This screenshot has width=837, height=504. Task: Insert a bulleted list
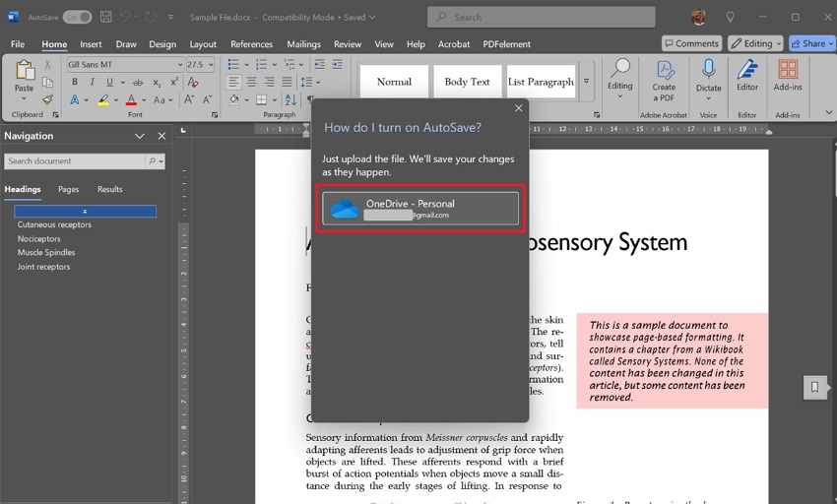pyautogui.click(x=233, y=65)
